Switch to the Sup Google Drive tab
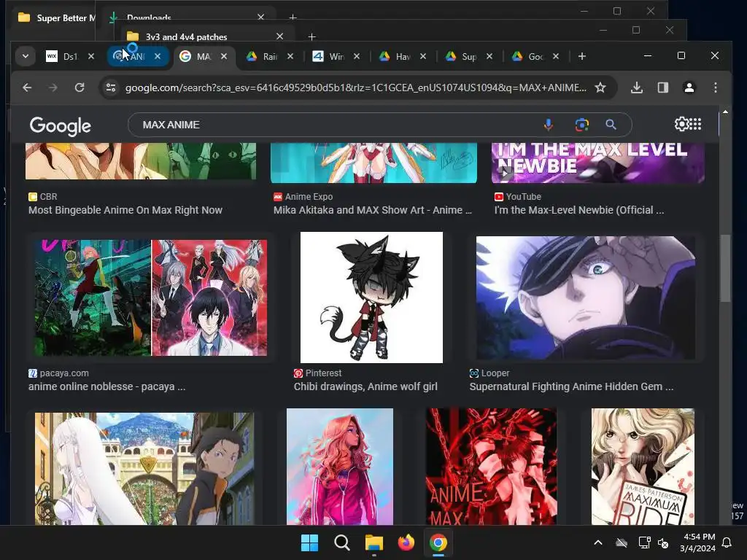 click(462, 56)
